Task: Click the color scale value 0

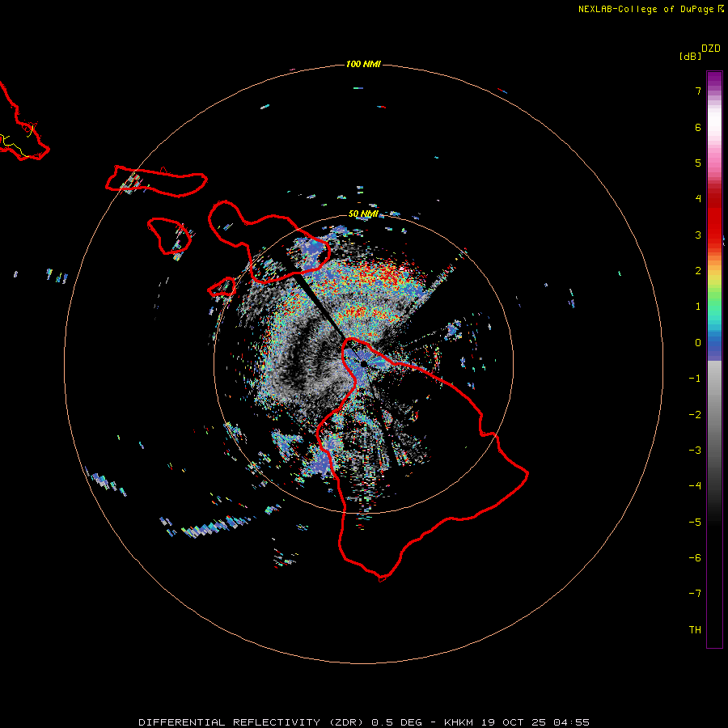Action: tap(698, 343)
